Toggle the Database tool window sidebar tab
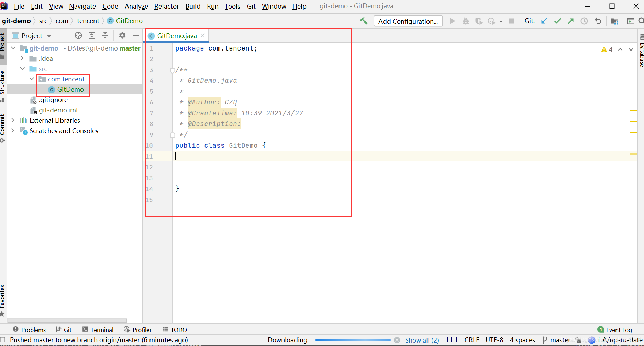The width and height of the screenshot is (644, 346). click(641, 51)
